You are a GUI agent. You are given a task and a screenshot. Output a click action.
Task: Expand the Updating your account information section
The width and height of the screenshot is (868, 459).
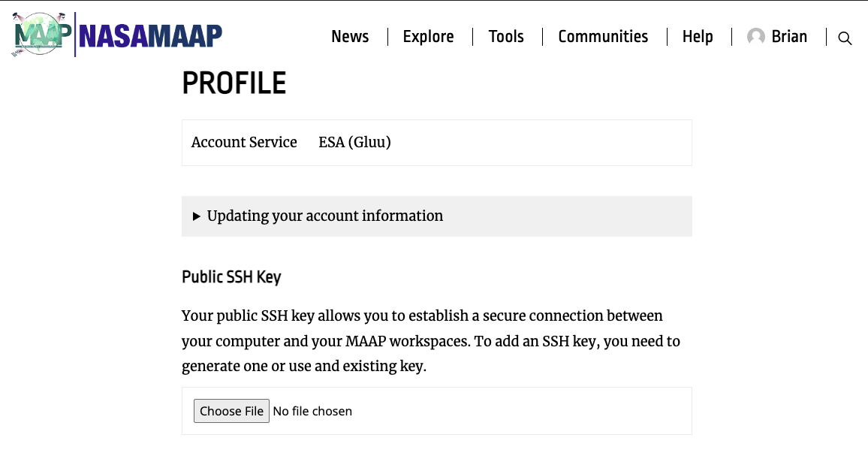(x=325, y=216)
